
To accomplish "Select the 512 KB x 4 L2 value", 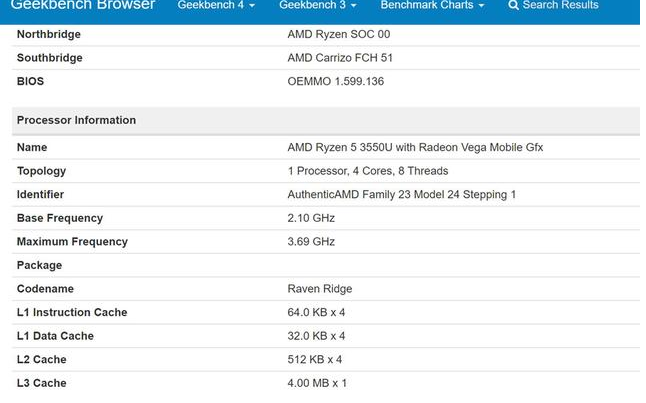I will tap(315, 359).
